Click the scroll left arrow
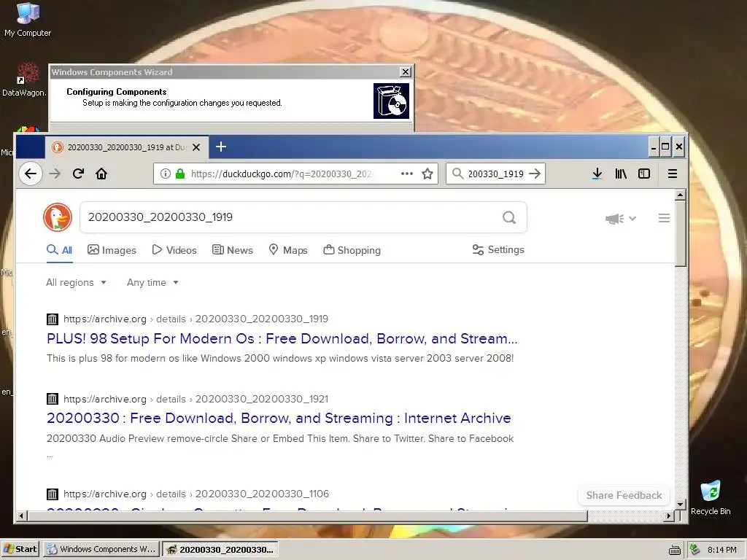This screenshot has width=747, height=560. pyautogui.click(x=21, y=516)
